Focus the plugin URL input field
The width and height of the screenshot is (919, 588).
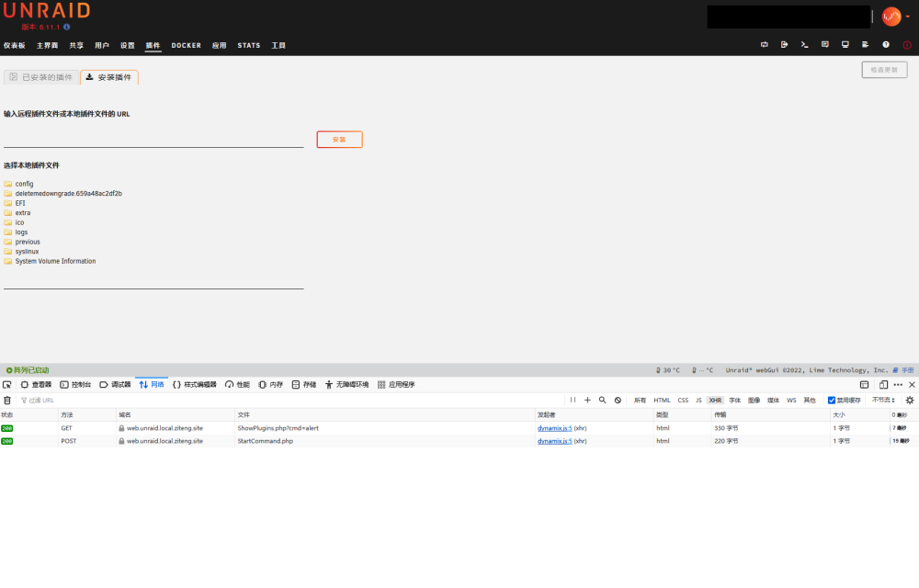[x=153, y=140]
